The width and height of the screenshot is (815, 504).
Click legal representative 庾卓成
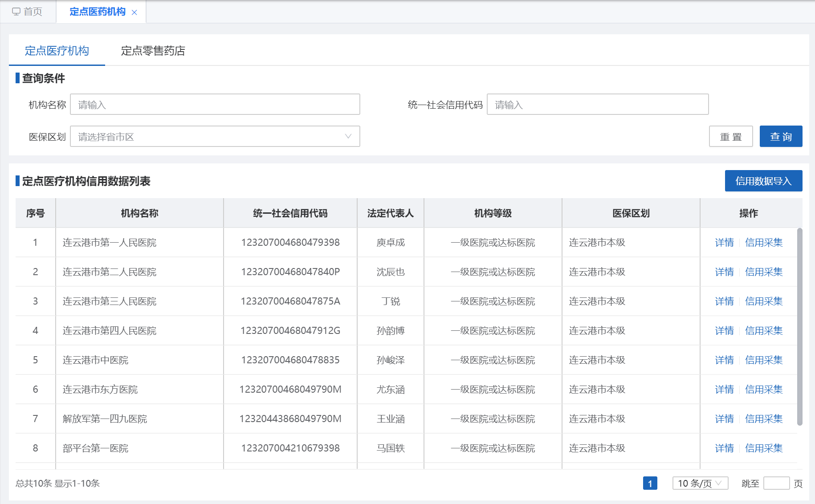391,243
